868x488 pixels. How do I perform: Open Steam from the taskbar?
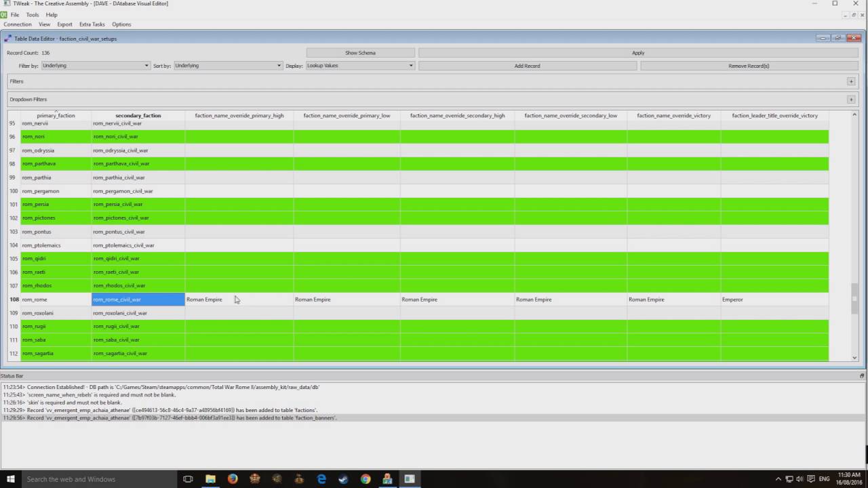[x=343, y=479]
